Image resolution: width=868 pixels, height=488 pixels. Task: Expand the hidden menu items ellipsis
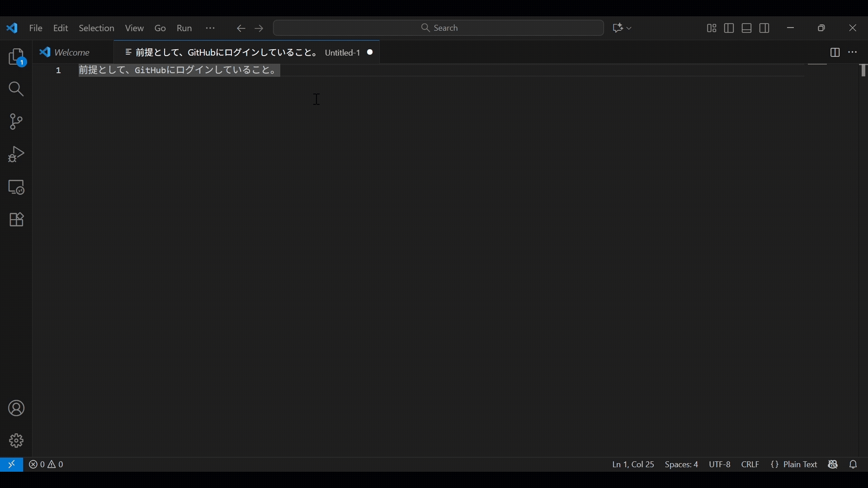[210, 28]
